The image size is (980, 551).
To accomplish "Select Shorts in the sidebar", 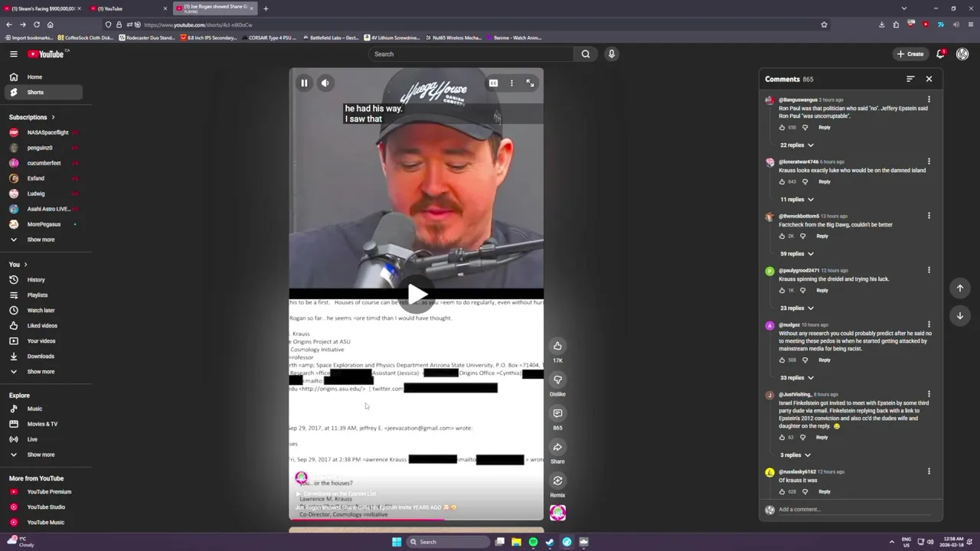I will (44, 92).
